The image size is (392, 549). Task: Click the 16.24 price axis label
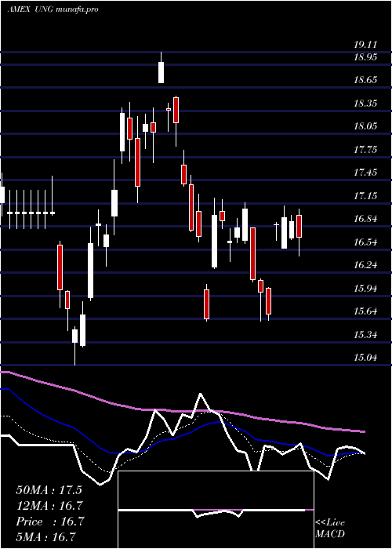pyautogui.click(x=365, y=265)
